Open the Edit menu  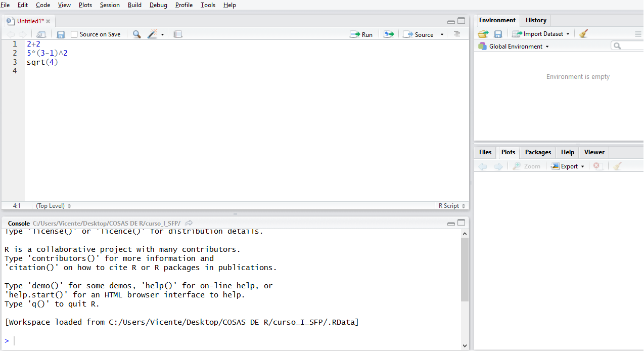(23, 5)
